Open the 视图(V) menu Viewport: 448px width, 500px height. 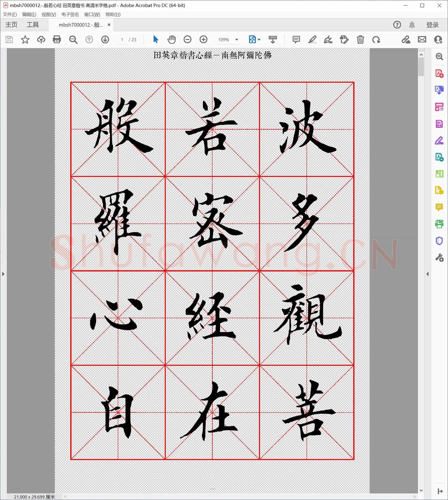click(49, 14)
